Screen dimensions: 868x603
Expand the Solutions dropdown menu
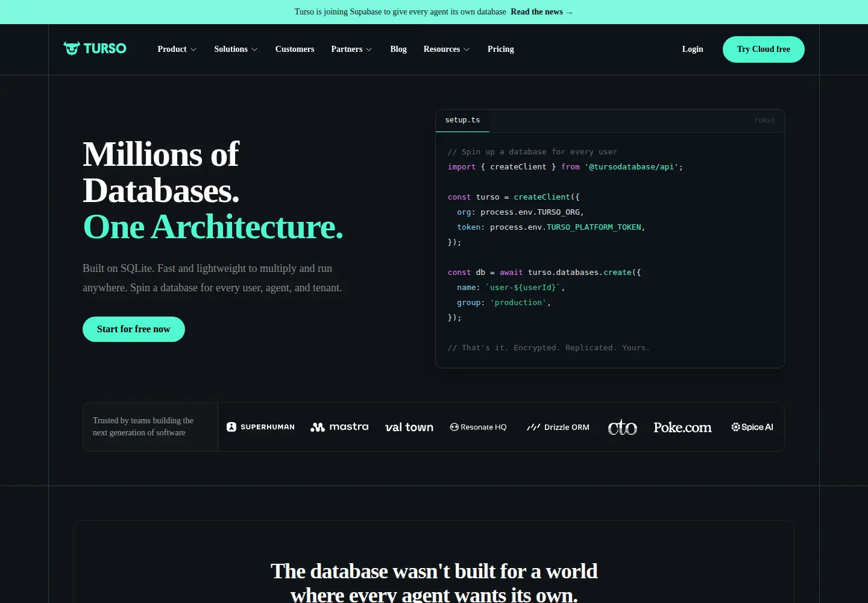click(x=236, y=49)
